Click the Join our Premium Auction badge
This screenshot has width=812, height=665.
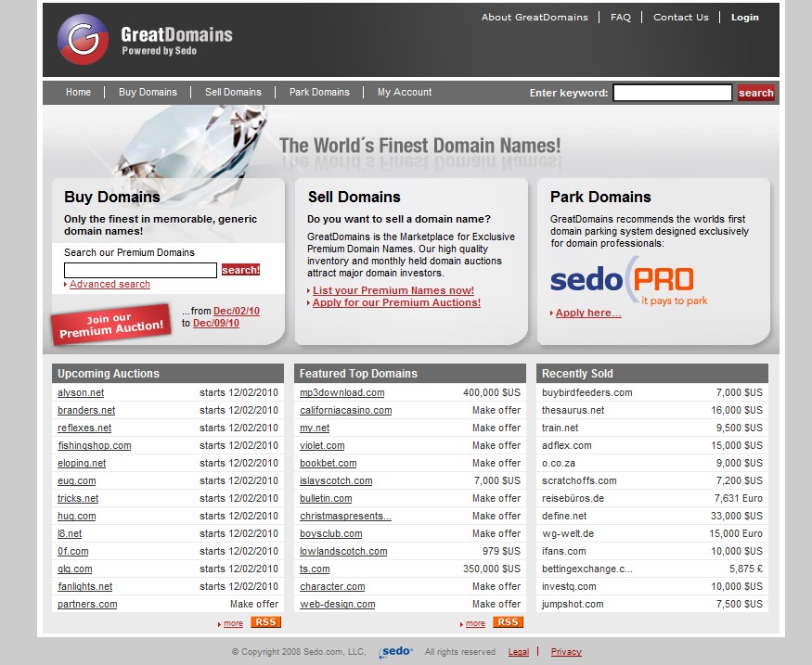(110, 325)
